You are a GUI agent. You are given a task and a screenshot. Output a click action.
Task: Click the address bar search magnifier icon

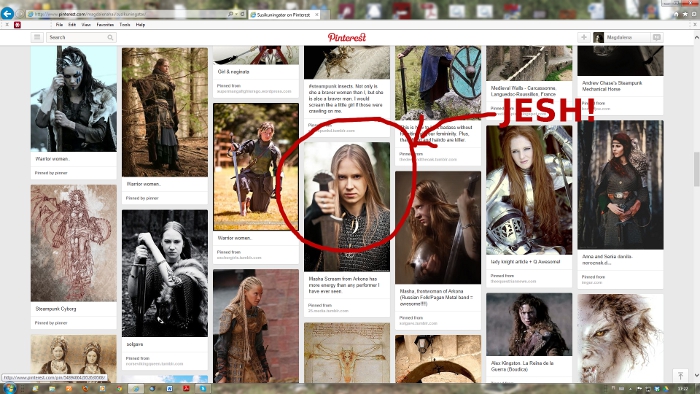230,14
